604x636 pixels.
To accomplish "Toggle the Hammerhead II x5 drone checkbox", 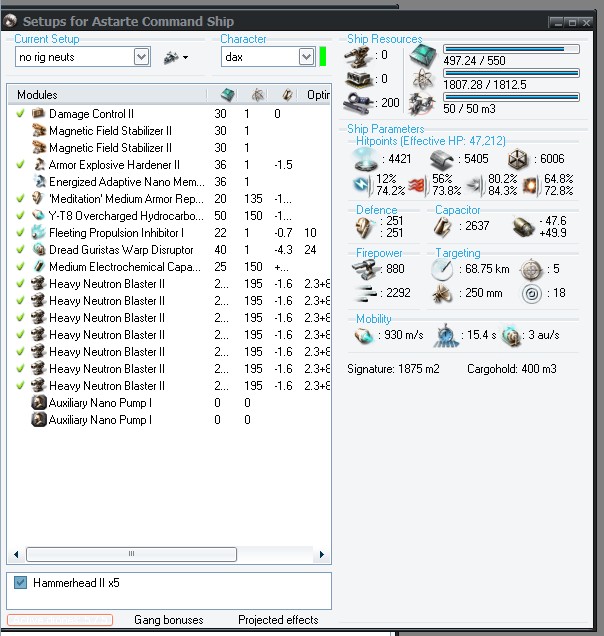I will [x=20, y=583].
